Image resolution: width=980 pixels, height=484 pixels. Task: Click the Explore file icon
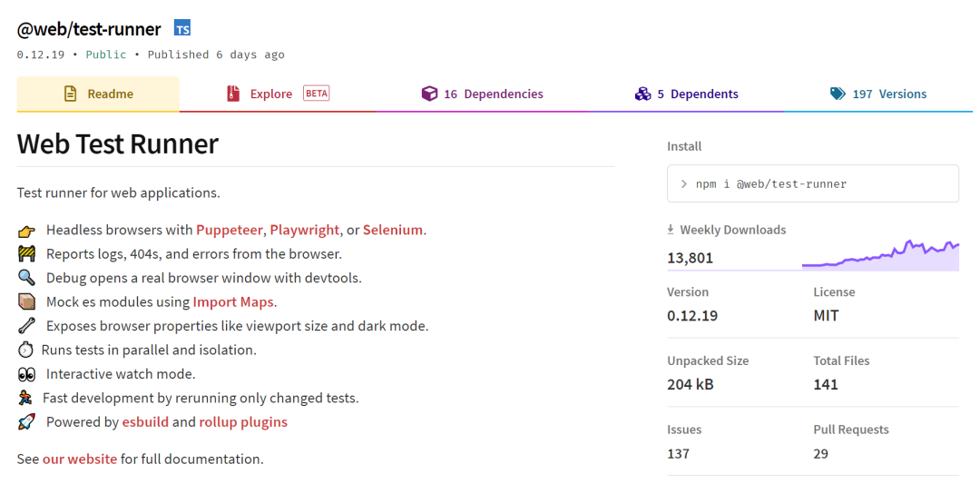point(233,94)
